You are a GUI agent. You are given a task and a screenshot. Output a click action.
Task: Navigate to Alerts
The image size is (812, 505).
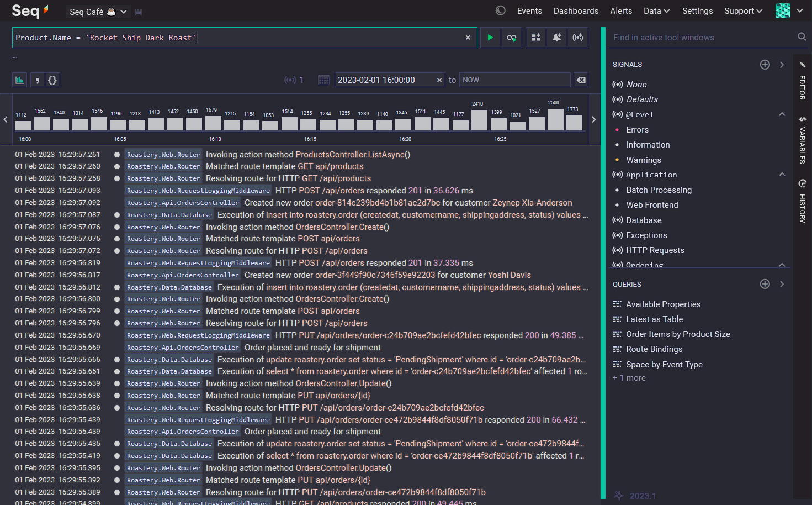(621, 11)
